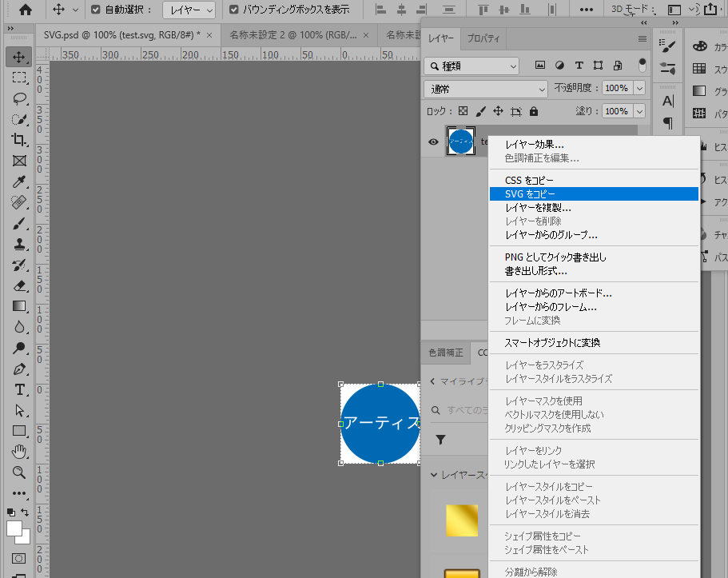728x578 pixels.
Task: Select the Brush tool
Action: coord(18,224)
